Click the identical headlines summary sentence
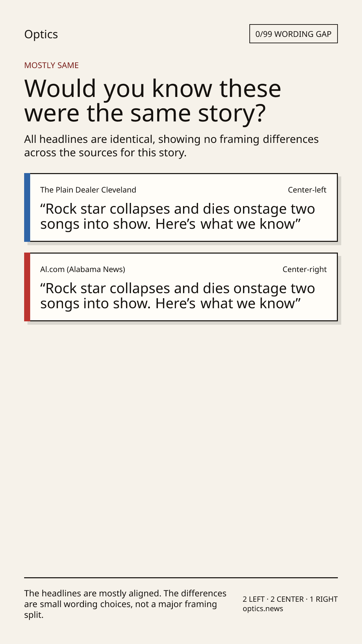 click(x=171, y=146)
